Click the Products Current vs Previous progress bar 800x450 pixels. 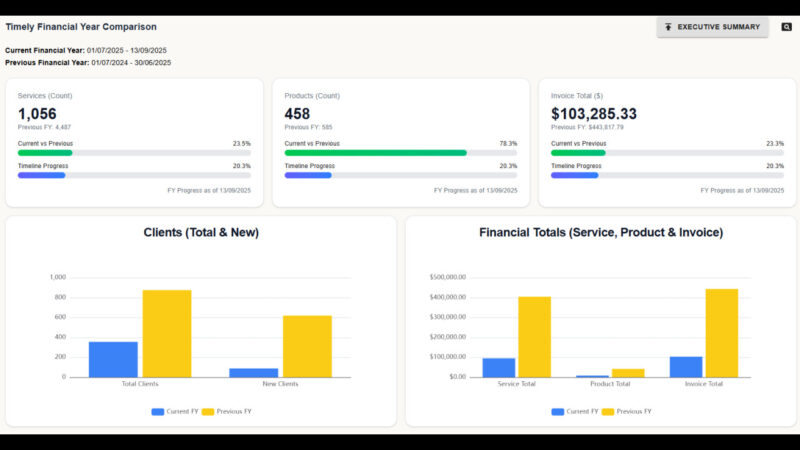(x=400, y=153)
